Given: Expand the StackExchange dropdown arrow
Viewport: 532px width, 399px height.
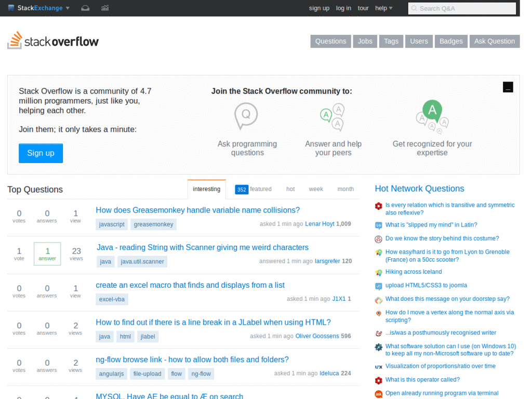Looking at the screenshot, I should pyautogui.click(x=68, y=8).
